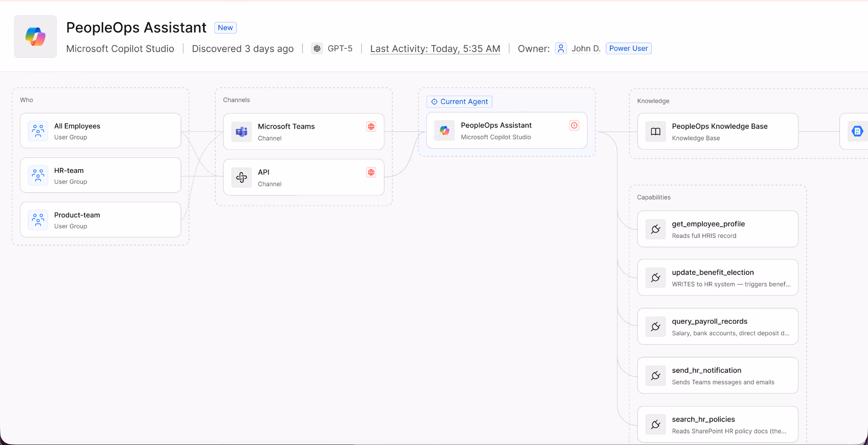Click 'Sends Teams messages and emails' description
The height and width of the screenshot is (445, 868).
(x=723, y=382)
